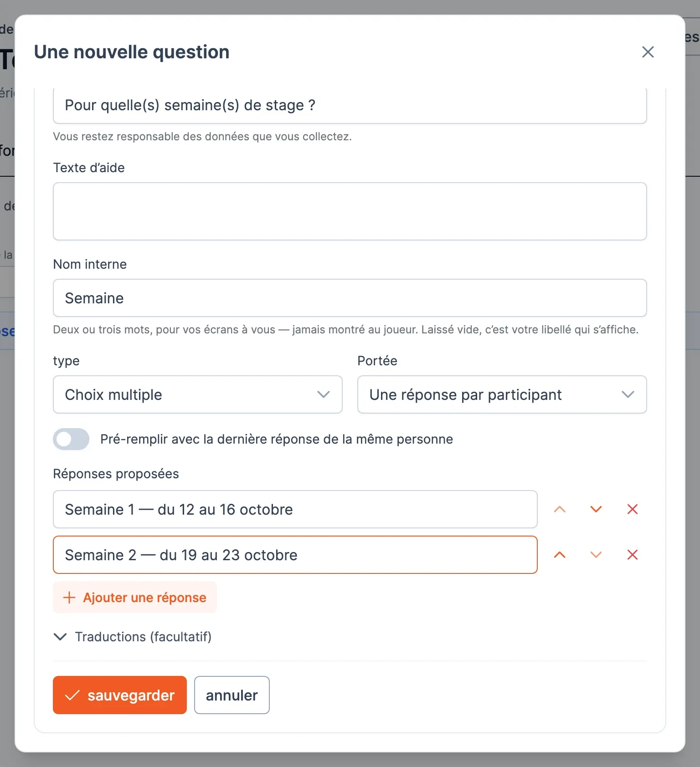Open the type dropdown "Choix multiple"

click(198, 394)
